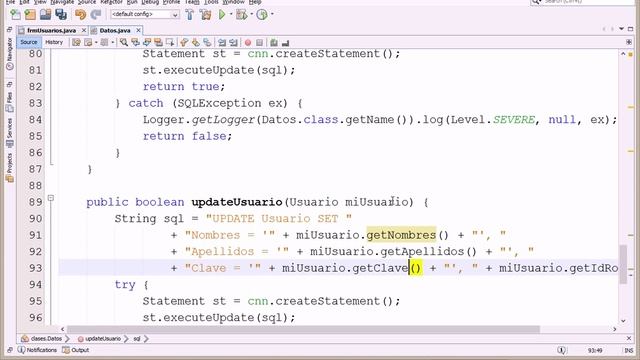Click the Clean and Build icon
The width and height of the screenshot is (640, 360).
(x=205, y=15)
